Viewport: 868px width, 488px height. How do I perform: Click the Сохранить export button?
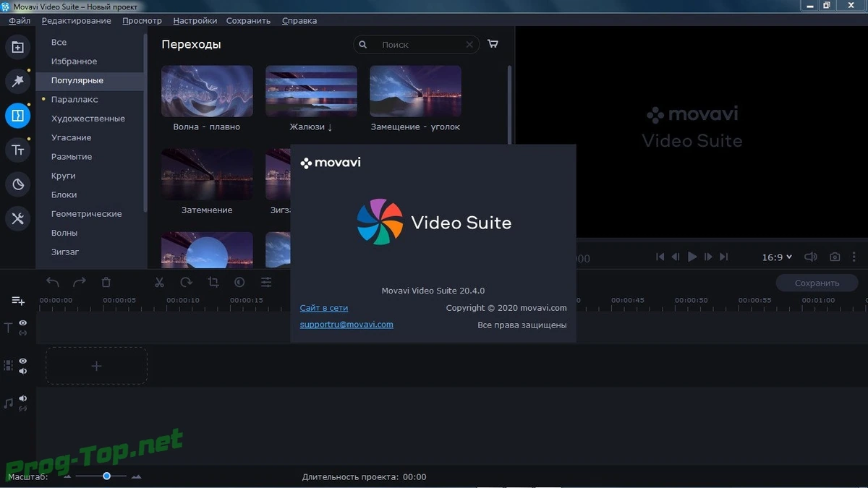817,283
